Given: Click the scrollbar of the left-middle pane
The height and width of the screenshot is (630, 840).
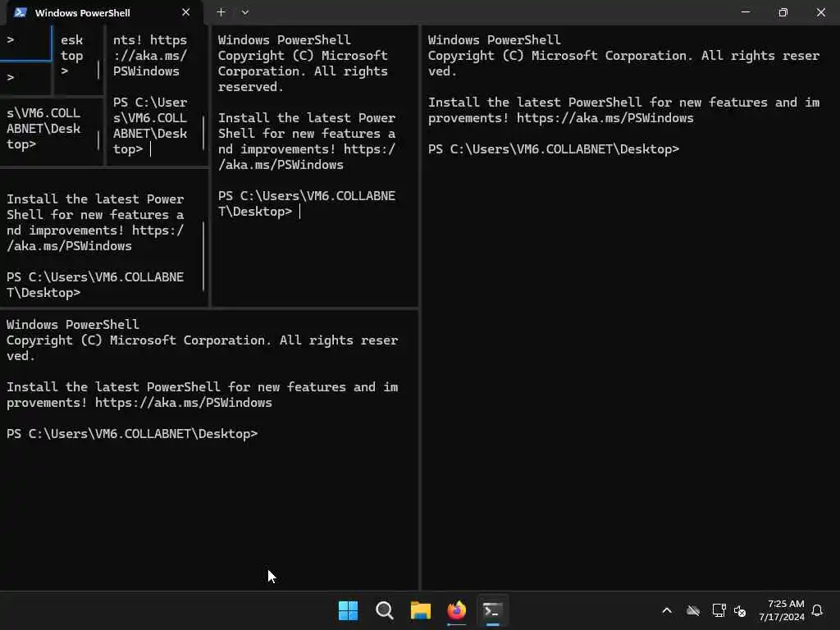Looking at the screenshot, I should [x=203, y=256].
